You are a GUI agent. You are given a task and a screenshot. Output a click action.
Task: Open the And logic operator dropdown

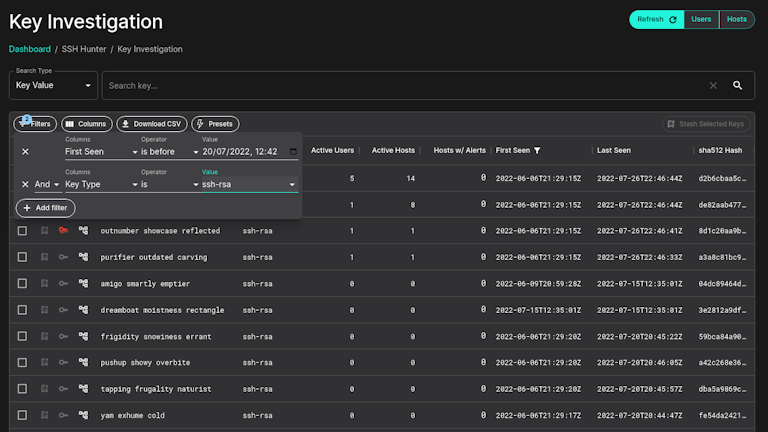click(x=47, y=184)
